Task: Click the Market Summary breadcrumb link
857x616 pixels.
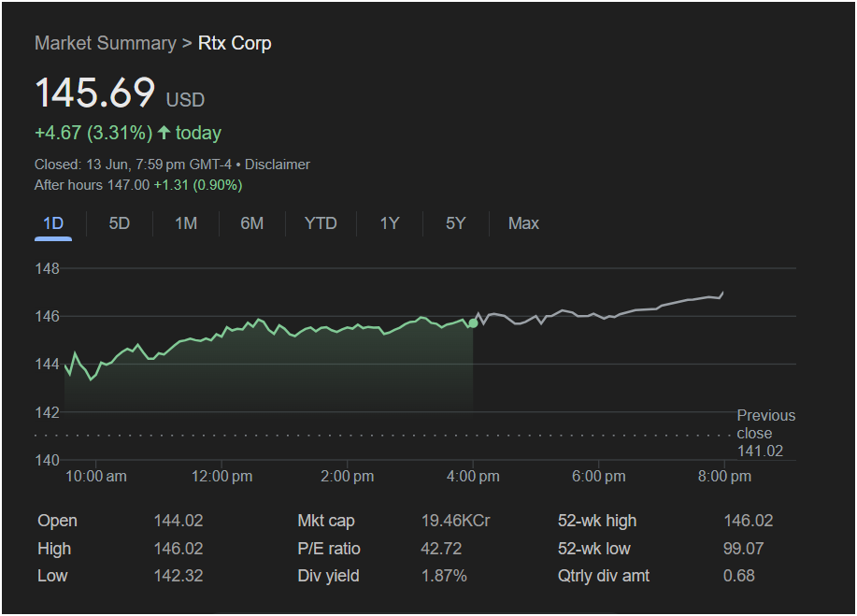Action: (x=106, y=43)
